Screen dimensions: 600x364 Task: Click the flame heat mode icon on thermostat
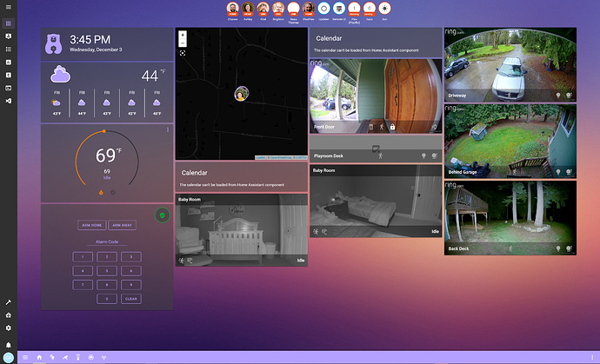(100, 192)
